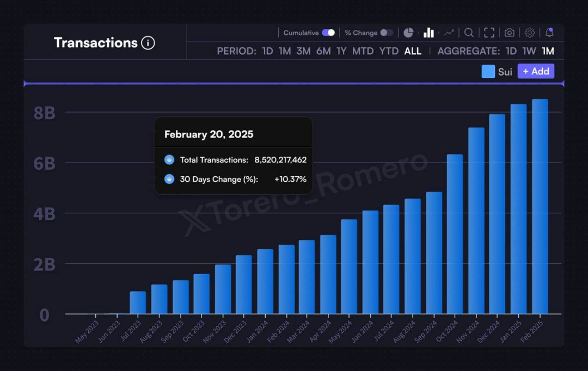The width and height of the screenshot is (588, 371).
Task: Switch to pie chart view
Action: [408, 33]
